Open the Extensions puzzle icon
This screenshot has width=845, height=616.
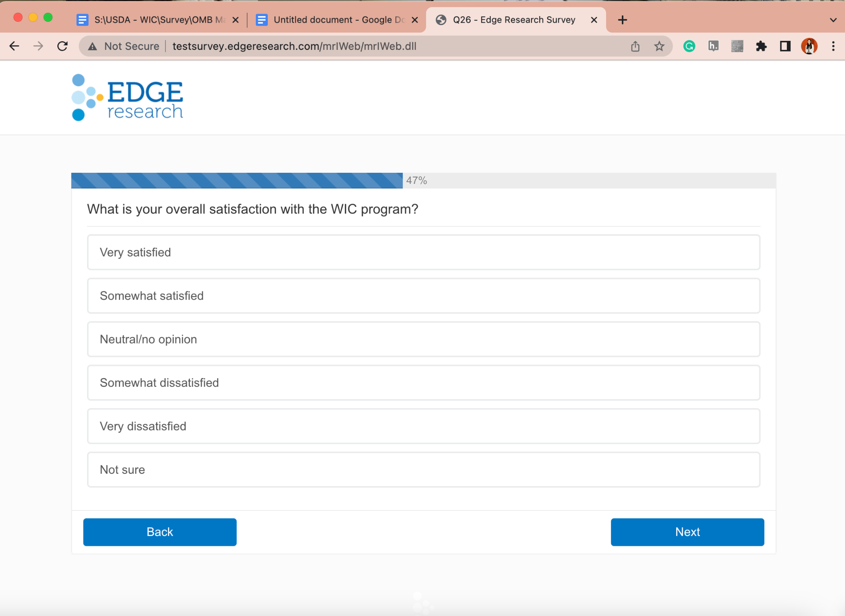point(761,46)
